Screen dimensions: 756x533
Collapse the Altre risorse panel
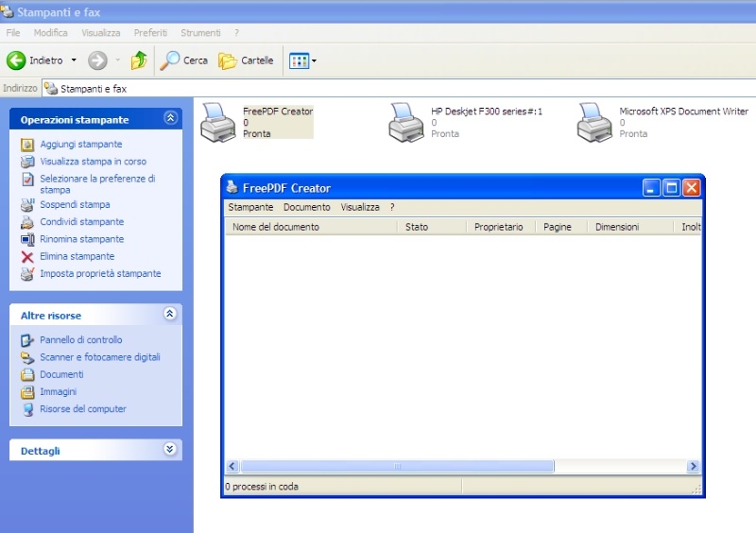pos(170,315)
